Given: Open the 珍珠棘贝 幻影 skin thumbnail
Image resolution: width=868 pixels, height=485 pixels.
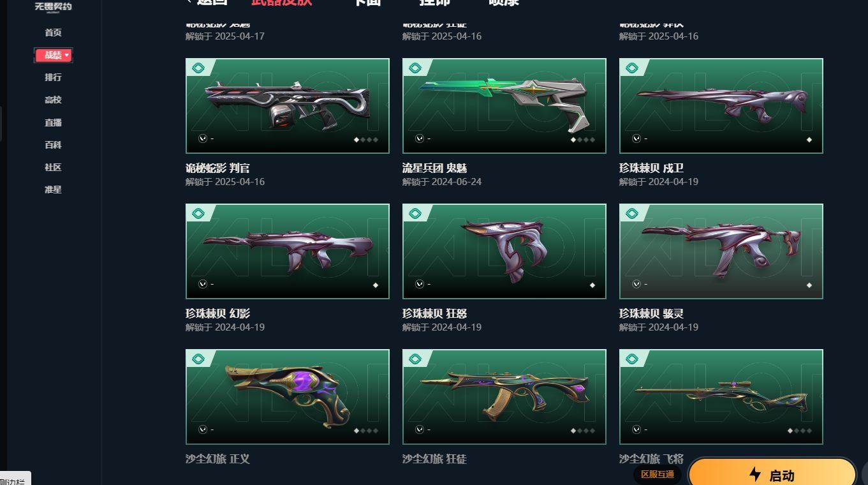Looking at the screenshot, I should pos(288,251).
